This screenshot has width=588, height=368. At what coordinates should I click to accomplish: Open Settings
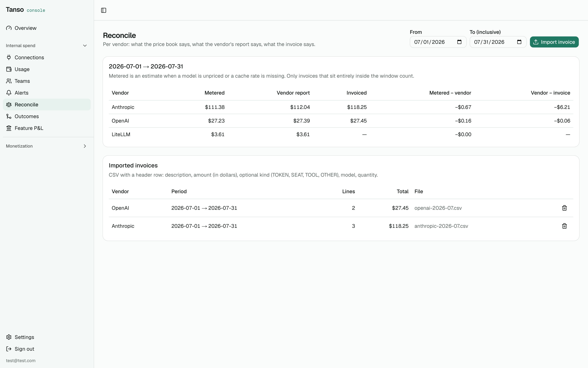[47, 337]
